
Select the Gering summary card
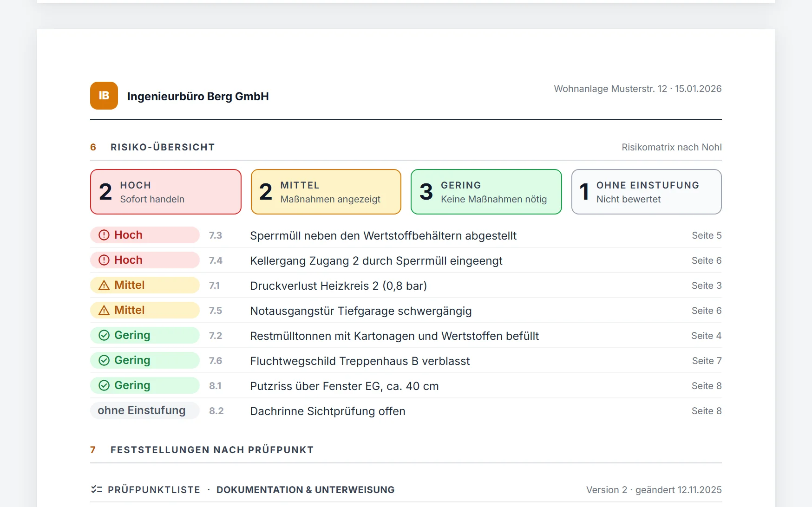pyautogui.click(x=486, y=192)
